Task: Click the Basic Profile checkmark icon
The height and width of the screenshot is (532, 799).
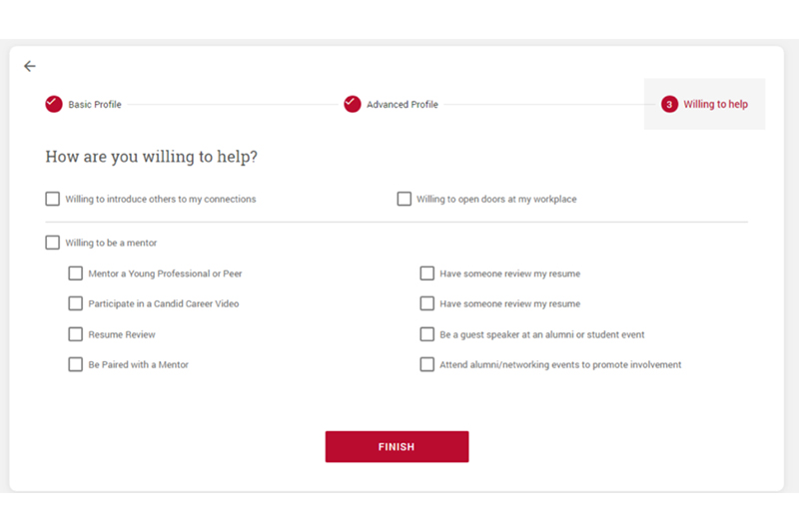Action: click(54, 104)
